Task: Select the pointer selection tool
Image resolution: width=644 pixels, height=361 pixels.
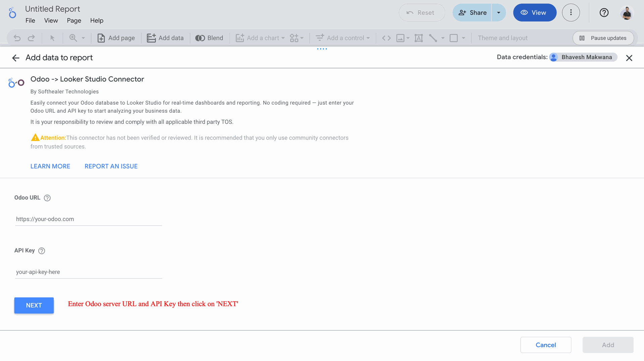Action: 52,38
